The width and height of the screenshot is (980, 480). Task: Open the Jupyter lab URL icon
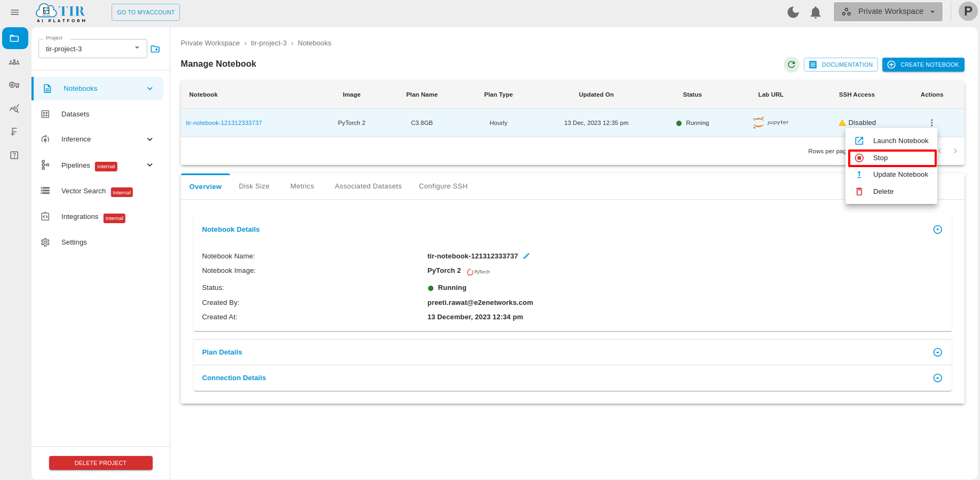point(771,122)
